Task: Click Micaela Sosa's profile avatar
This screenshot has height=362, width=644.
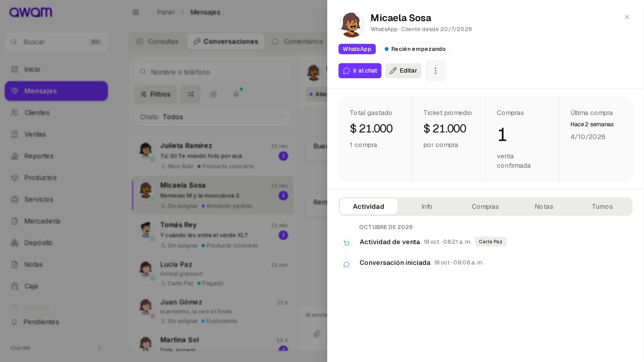Action: click(x=351, y=25)
